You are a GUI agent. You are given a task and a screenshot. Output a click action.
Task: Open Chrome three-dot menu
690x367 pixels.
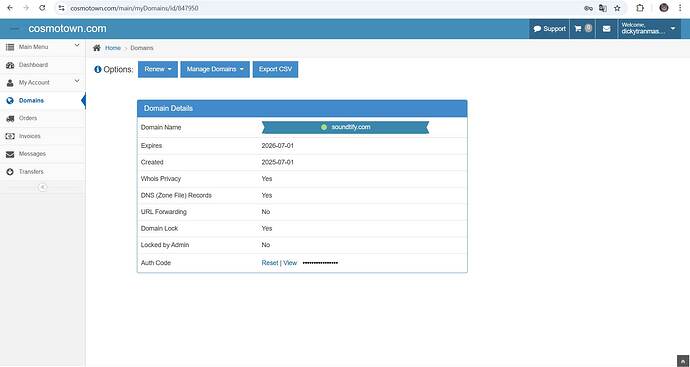[x=680, y=8]
